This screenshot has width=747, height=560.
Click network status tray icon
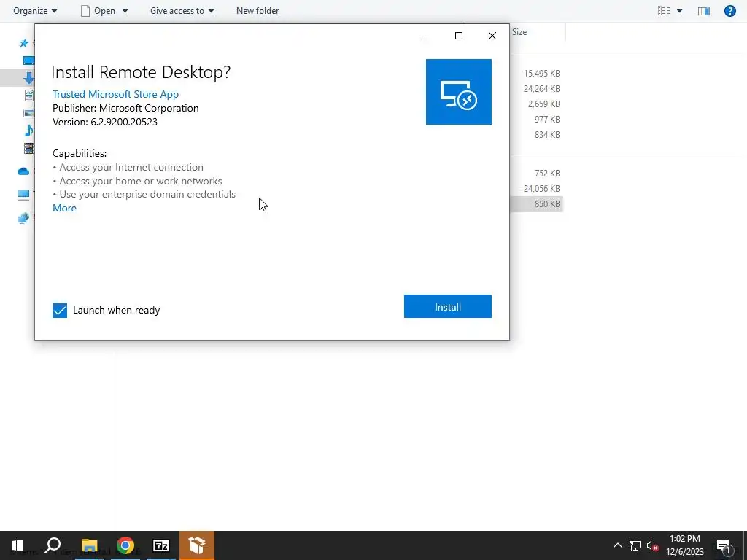click(x=635, y=545)
